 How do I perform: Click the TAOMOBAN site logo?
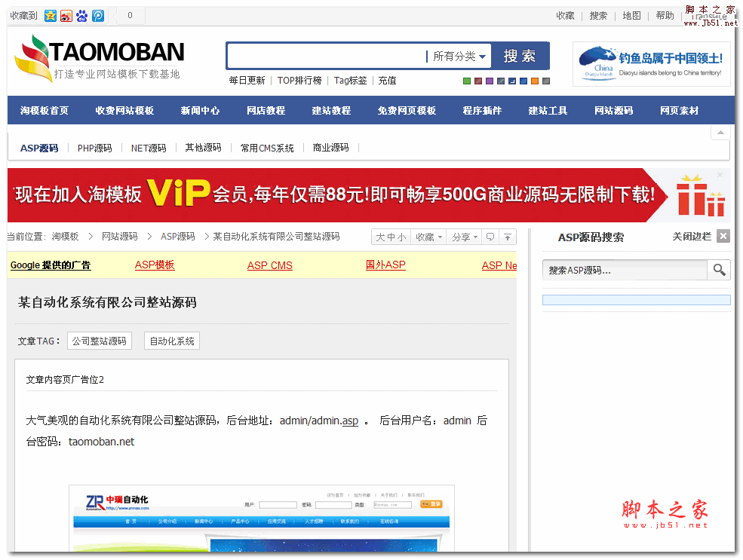(x=100, y=58)
